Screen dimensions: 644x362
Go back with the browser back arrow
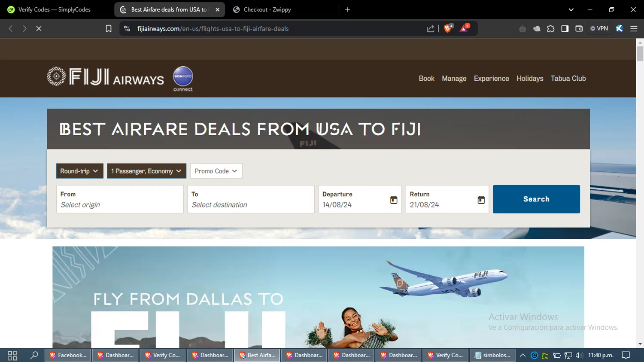click(x=11, y=28)
